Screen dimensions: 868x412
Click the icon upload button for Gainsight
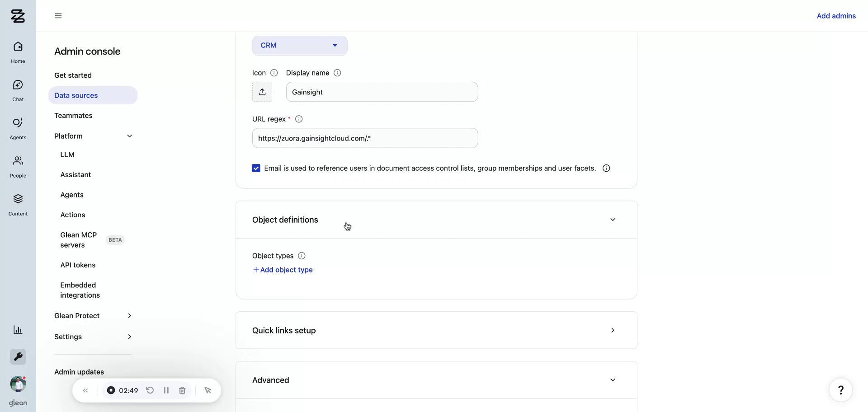263,92
